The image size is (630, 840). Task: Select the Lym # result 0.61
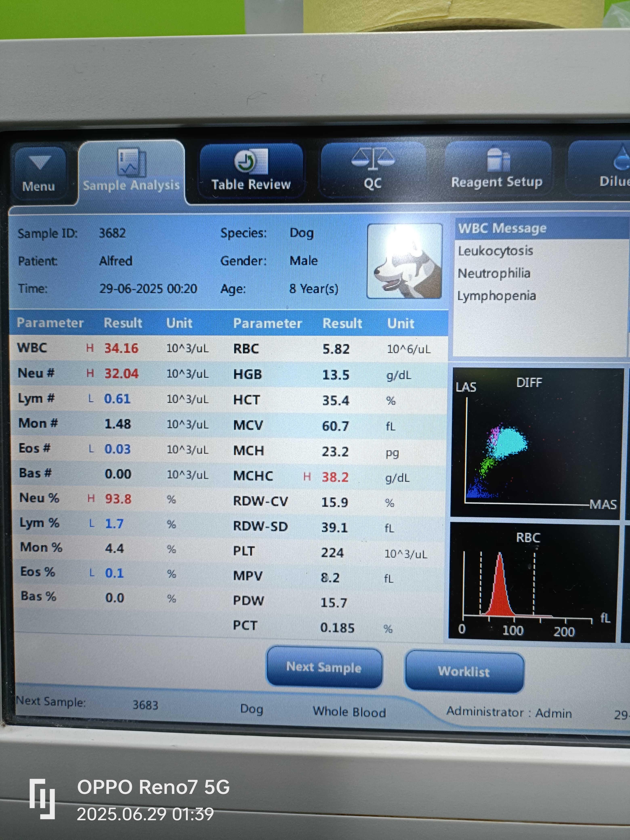117,399
